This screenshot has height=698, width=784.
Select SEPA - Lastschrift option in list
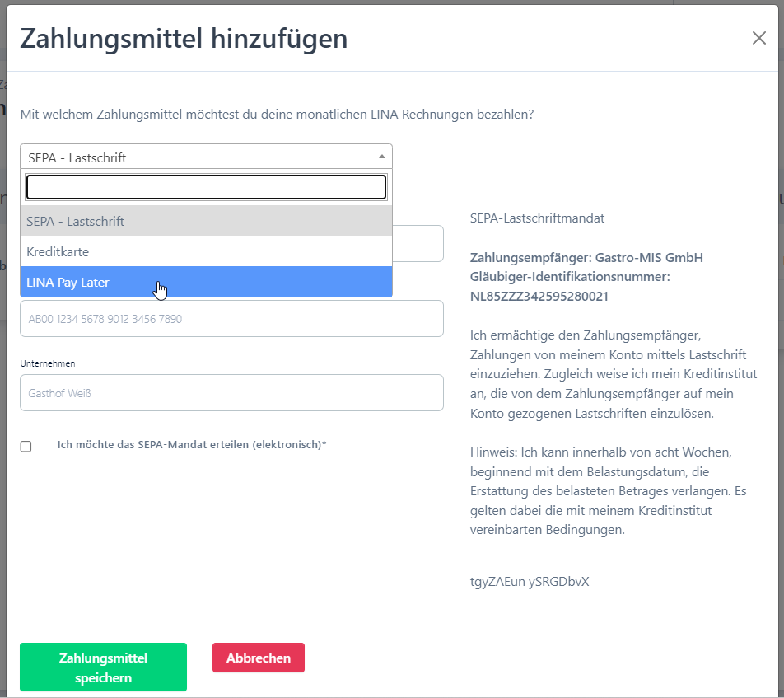tap(206, 221)
